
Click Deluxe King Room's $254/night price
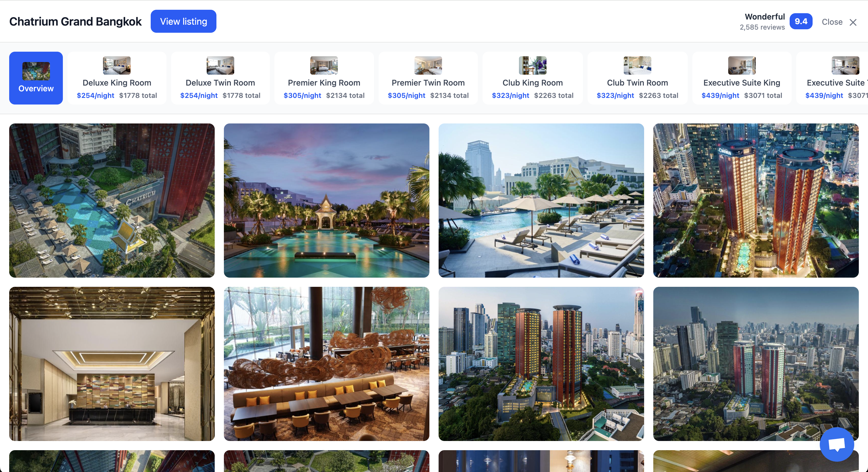point(96,95)
